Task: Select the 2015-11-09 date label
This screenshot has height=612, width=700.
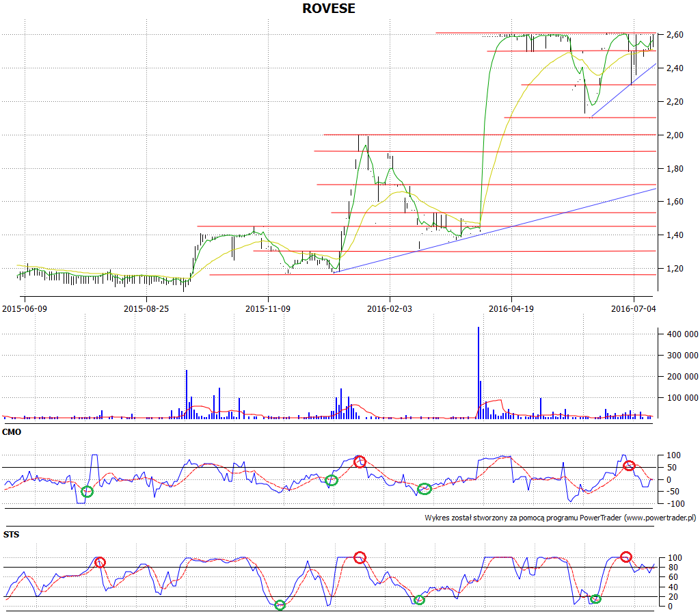Action: pos(268,308)
